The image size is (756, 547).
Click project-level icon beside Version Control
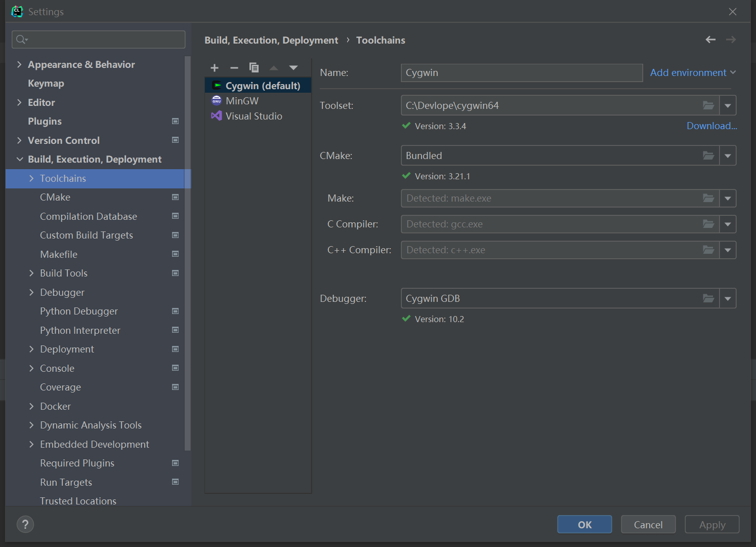(x=176, y=140)
